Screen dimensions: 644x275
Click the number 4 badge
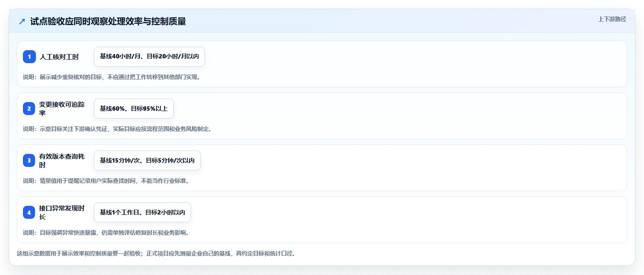pyautogui.click(x=29, y=212)
